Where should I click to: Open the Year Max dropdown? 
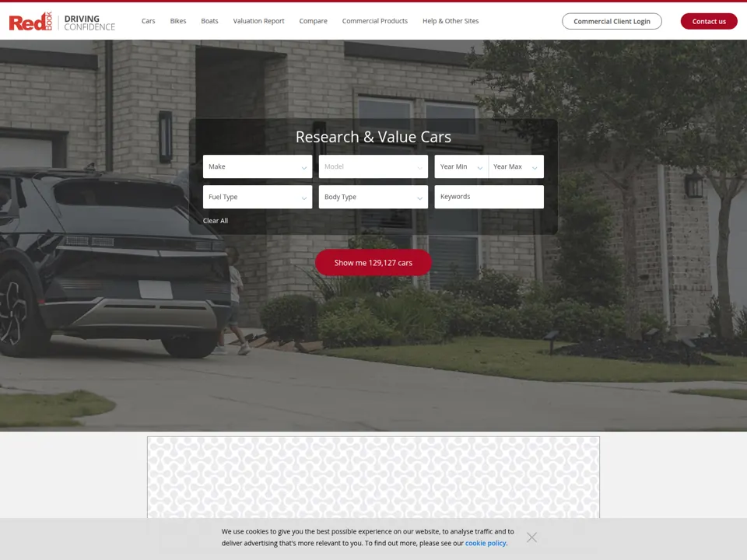517,166
